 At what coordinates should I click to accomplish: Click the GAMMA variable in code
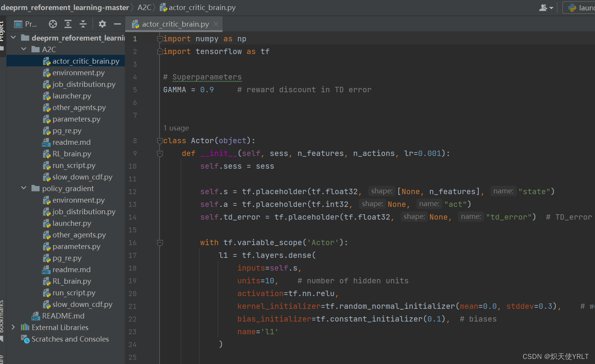175,90
